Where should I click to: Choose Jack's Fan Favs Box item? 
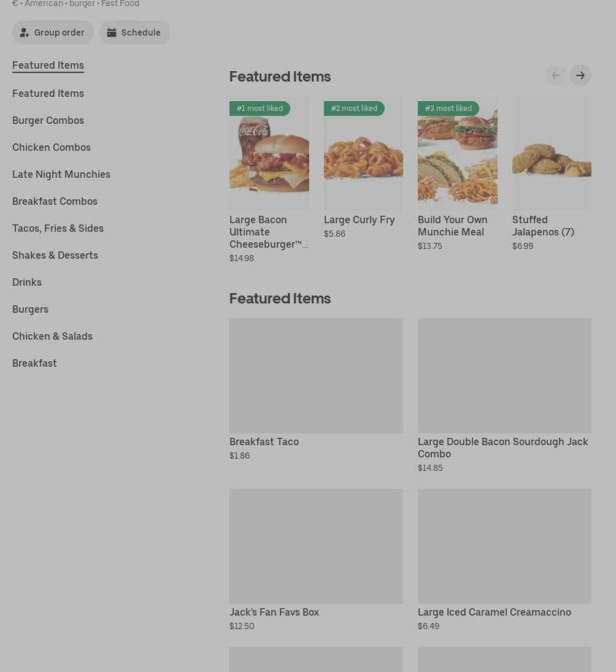[274, 612]
